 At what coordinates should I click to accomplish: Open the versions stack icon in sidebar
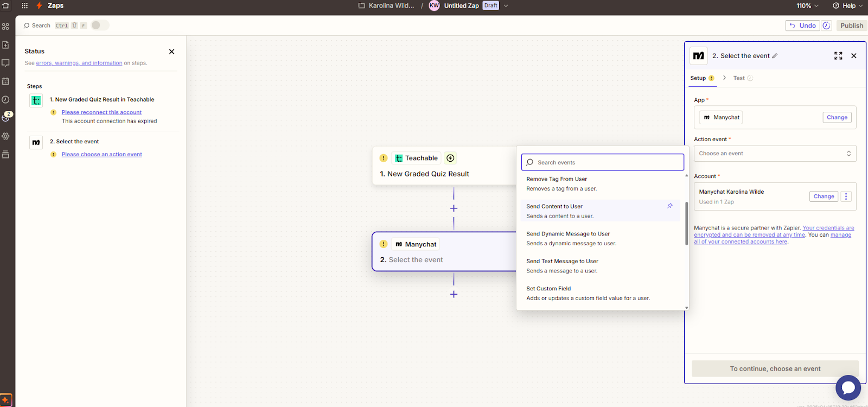coord(5,155)
